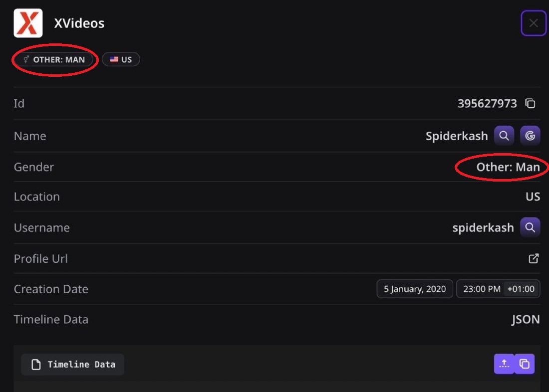Open the Timeline Data file tab
The height and width of the screenshot is (392, 549).
73,365
